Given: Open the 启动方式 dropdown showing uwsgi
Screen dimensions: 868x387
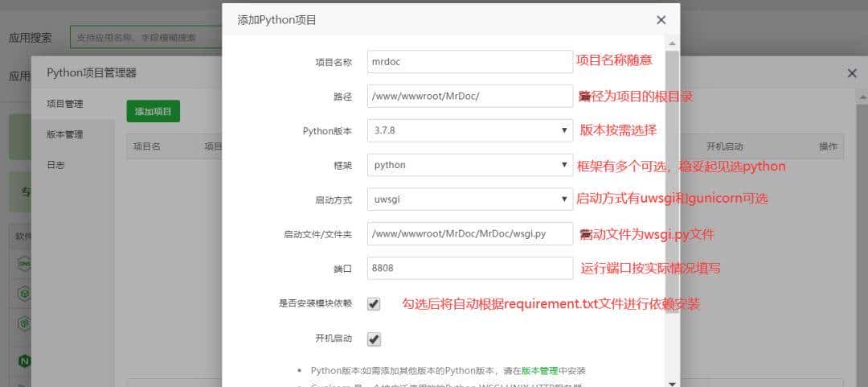Looking at the screenshot, I should point(470,199).
